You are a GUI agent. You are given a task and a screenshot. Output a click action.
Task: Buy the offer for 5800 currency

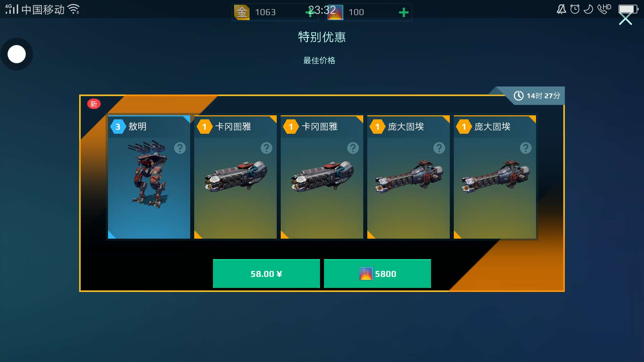point(377,274)
